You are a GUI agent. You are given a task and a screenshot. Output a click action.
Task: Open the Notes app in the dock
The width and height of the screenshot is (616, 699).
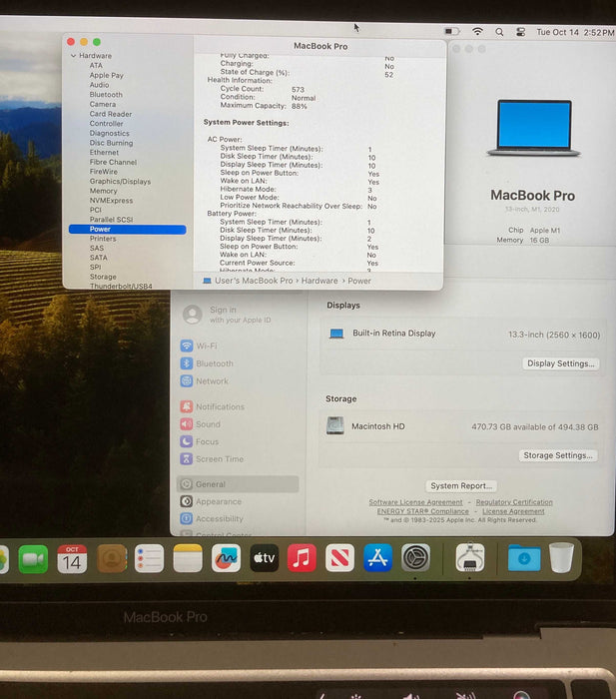(x=188, y=558)
